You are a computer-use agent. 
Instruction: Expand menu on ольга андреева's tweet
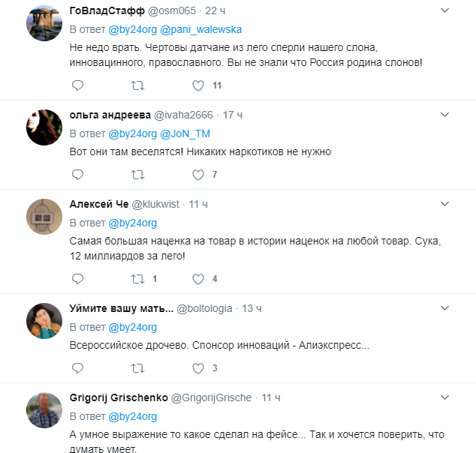(x=444, y=115)
